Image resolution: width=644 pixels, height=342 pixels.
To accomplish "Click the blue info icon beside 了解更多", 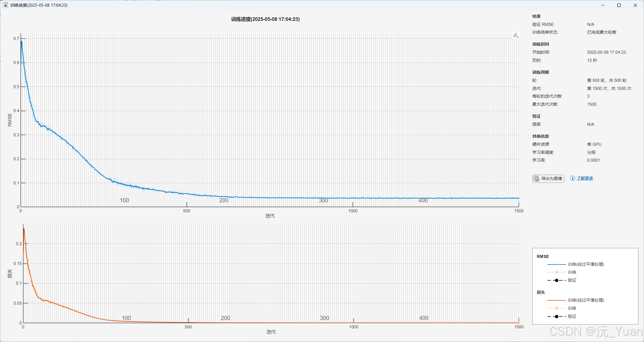I will 572,178.
